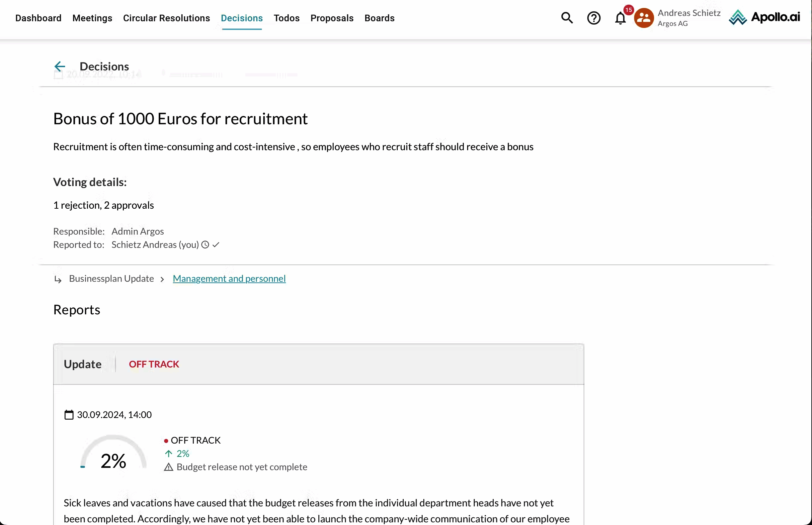Click the checkmark icon after Reported to
The image size is (812, 525).
click(x=216, y=245)
